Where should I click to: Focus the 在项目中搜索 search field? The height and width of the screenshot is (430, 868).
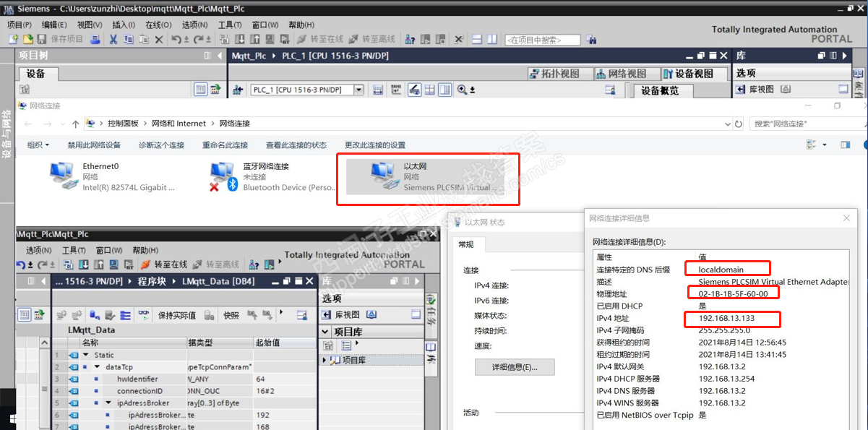543,40
